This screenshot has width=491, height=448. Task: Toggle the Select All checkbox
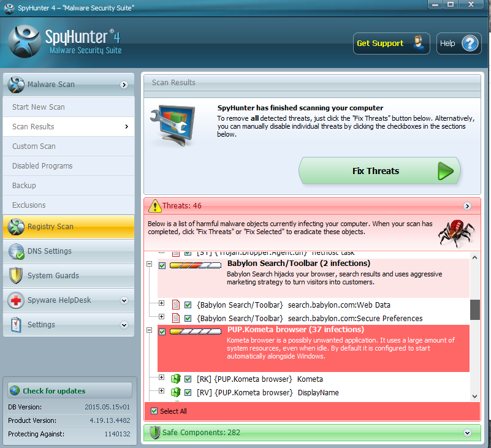pos(154,411)
